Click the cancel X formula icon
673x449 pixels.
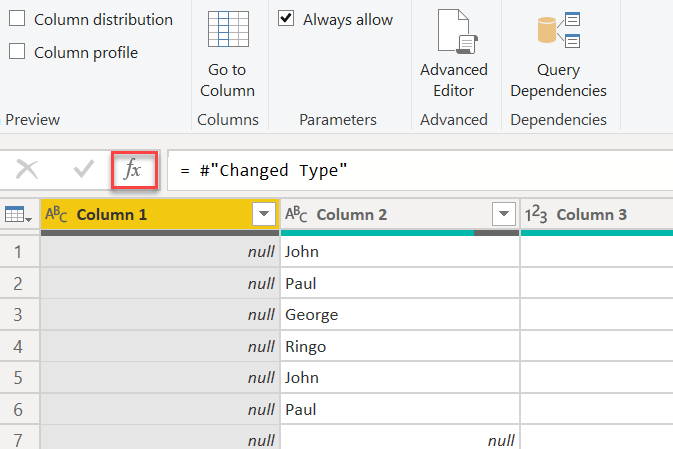coord(28,170)
